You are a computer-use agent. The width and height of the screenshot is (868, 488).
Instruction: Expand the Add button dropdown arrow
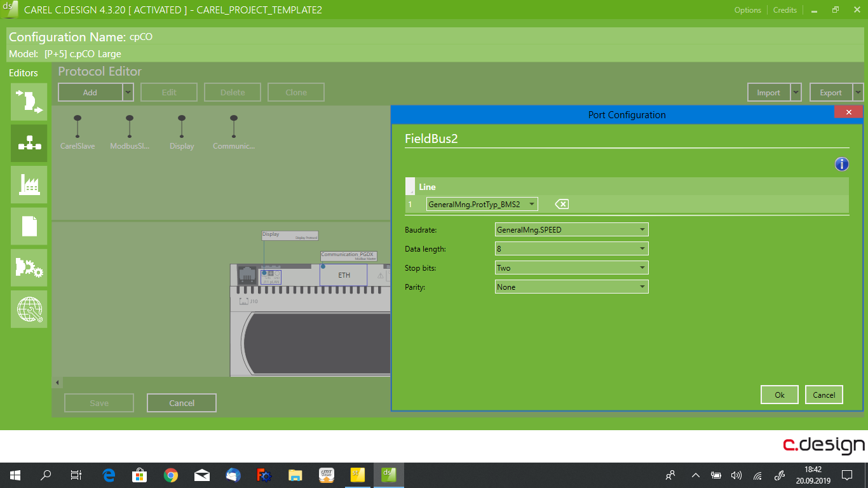coord(128,92)
